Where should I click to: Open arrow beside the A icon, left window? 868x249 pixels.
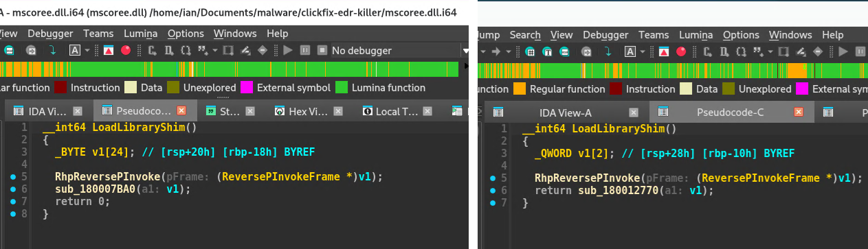tap(87, 50)
